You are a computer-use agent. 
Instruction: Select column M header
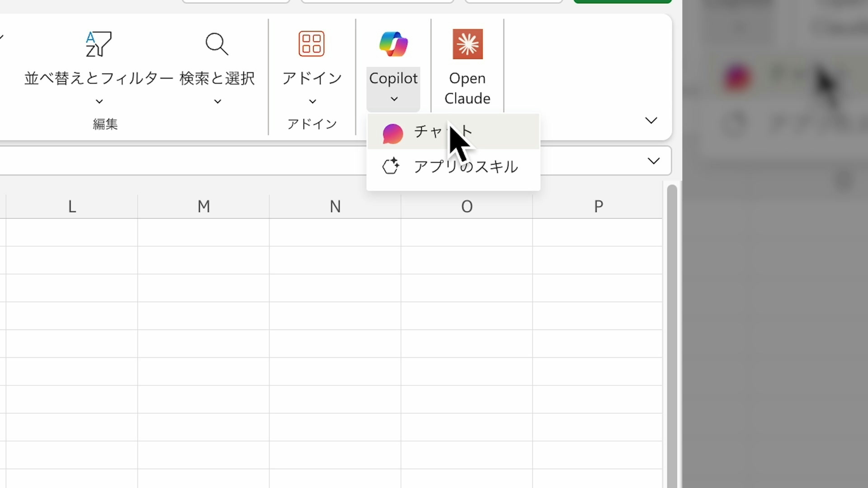point(203,206)
